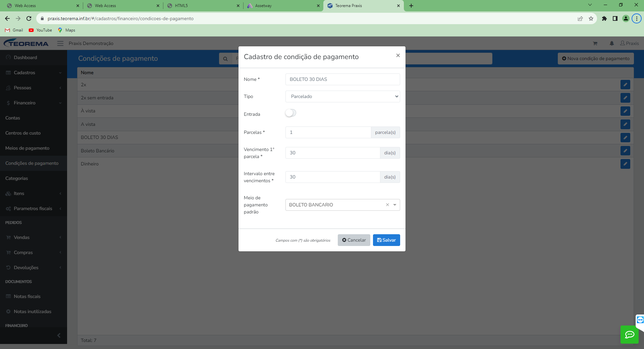Open the Maps bookmark
The height and width of the screenshot is (349, 644).
66,30
